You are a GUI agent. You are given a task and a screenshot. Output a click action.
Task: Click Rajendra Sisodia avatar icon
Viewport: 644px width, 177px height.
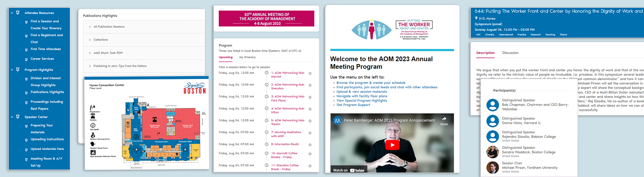point(492,137)
